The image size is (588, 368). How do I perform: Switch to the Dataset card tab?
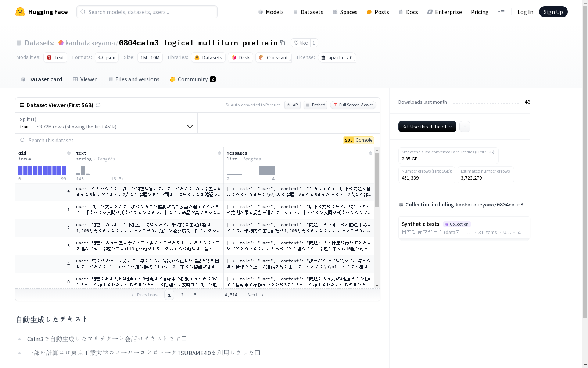pyautogui.click(x=41, y=79)
